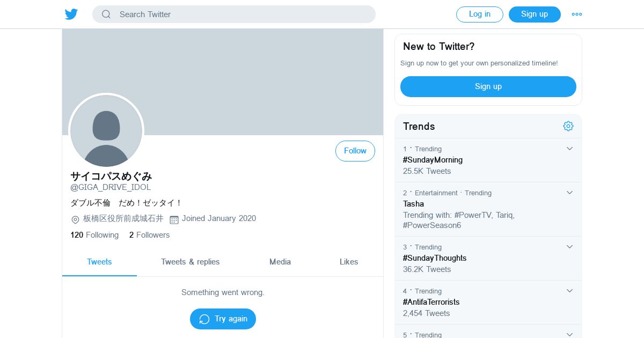
Task: Focus the Search Twitter field
Action: [241, 14]
